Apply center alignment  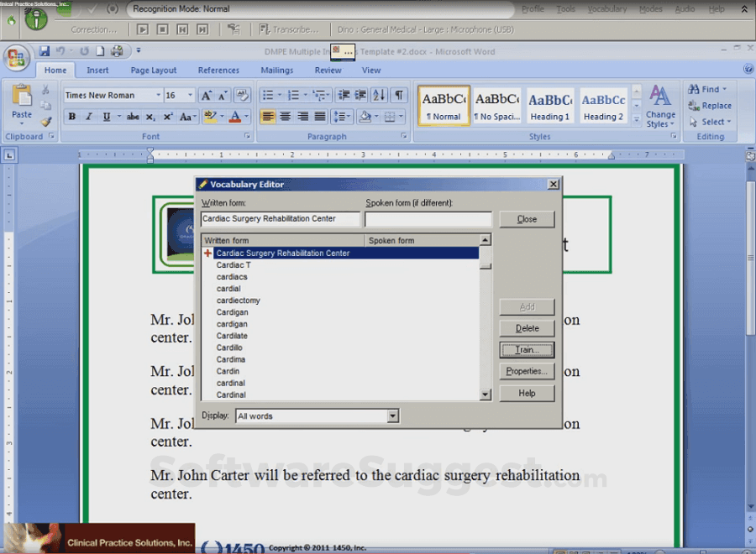[286, 115]
